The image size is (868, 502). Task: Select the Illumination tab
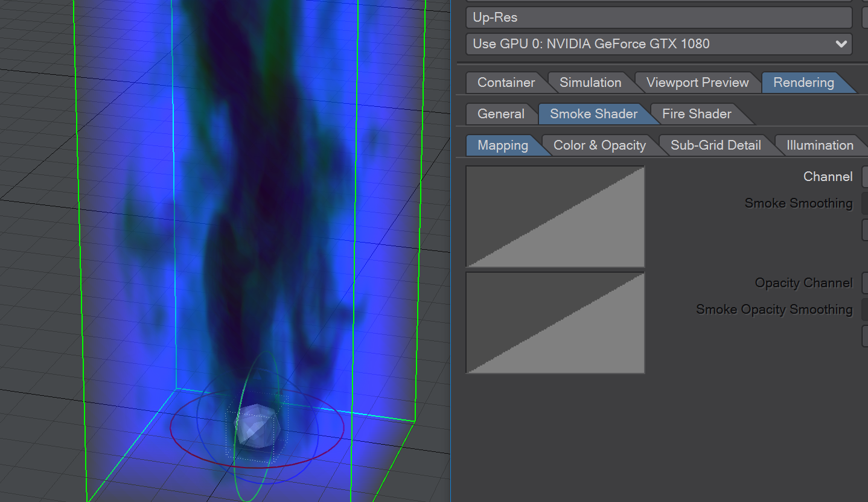pyautogui.click(x=820, y=145)
